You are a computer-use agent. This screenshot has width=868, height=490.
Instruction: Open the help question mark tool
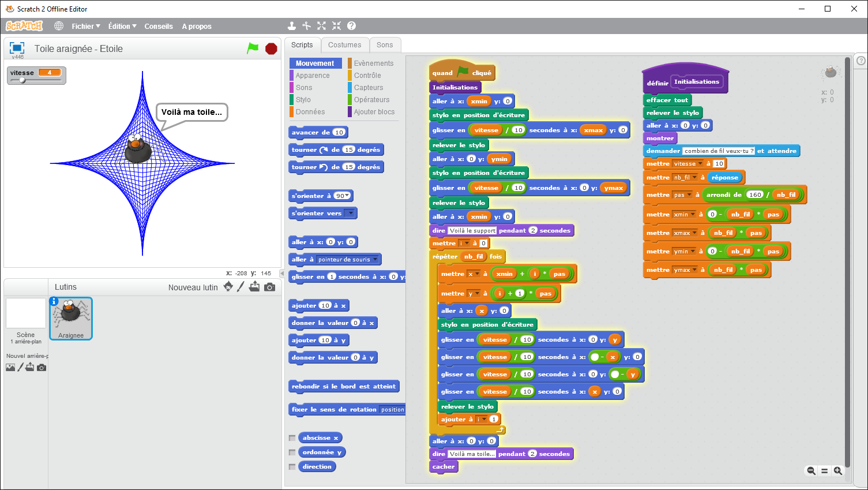[351, 26]
